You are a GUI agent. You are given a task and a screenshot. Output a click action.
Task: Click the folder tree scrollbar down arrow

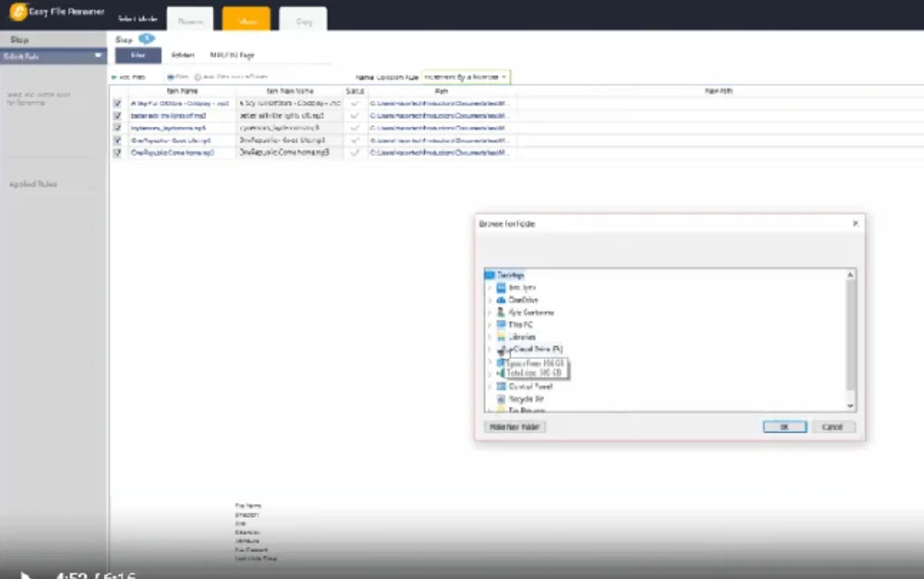850,406
